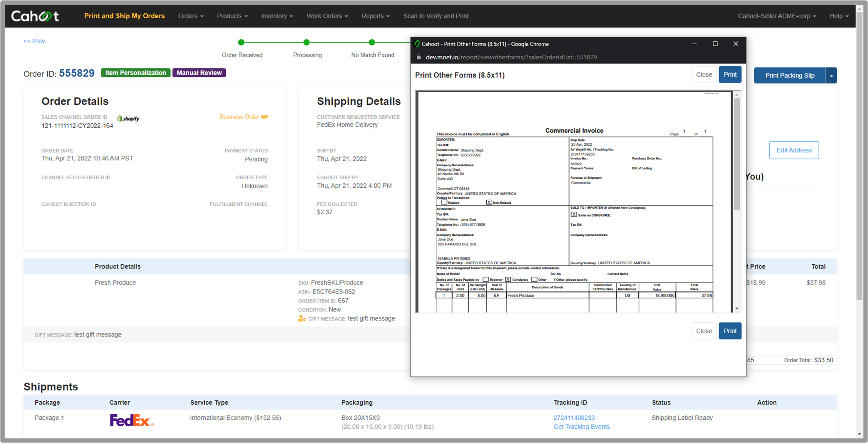Click the Processing progress dot
Screen dimensions: 868x443
(307, 42)
